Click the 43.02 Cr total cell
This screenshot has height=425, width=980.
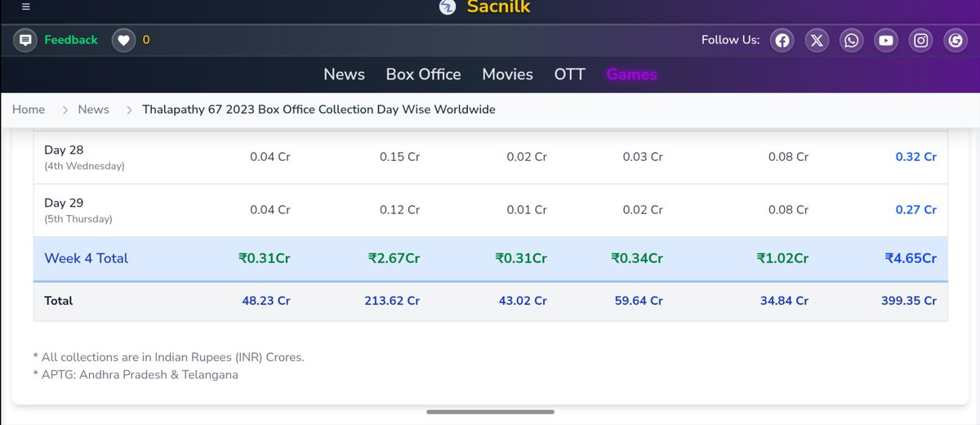(x=523, y=301)
